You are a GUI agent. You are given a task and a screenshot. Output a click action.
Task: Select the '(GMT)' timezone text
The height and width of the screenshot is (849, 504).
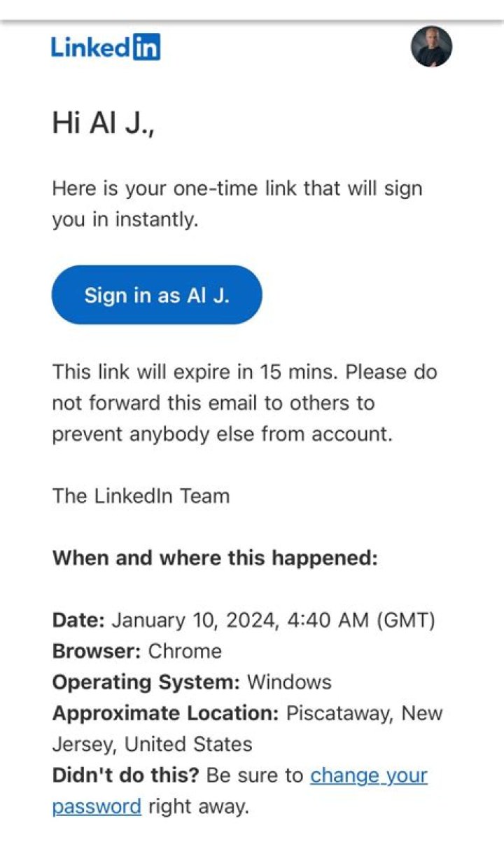(405, 620)
